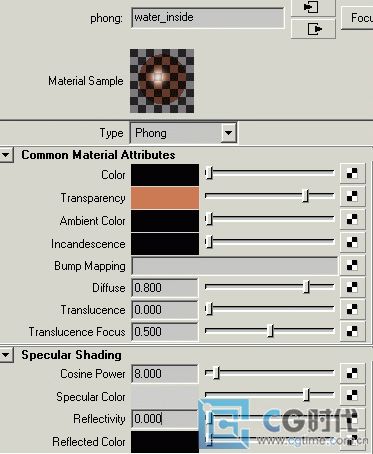Viewport: 373px width, 454px height.
Task: Click the Translucence map checker icon
Action: point(352,309)
